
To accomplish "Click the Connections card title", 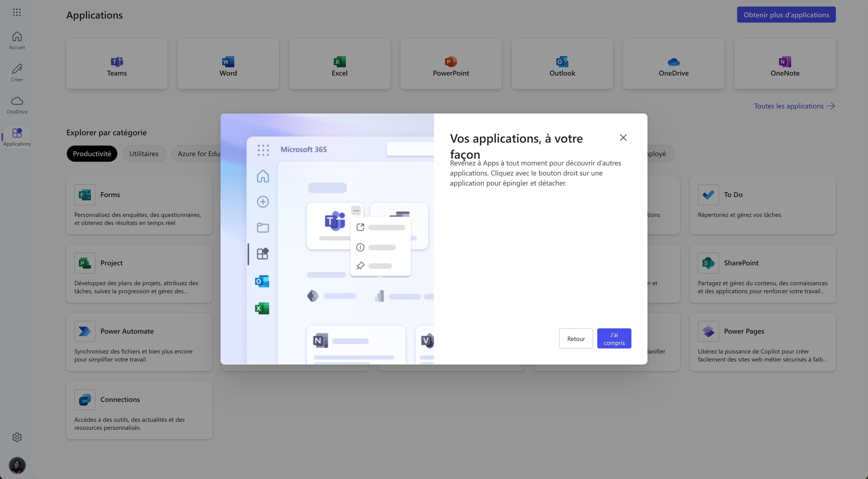I will [120, 399].
